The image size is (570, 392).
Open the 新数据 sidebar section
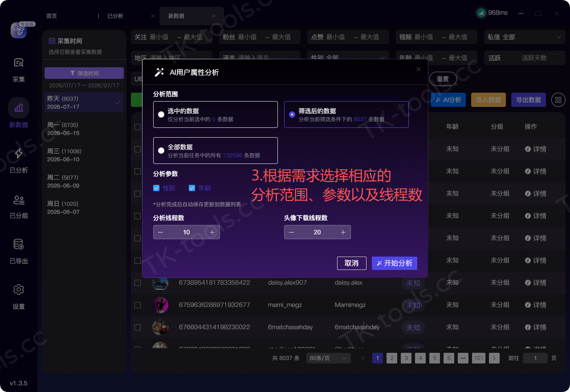[19, 114]
